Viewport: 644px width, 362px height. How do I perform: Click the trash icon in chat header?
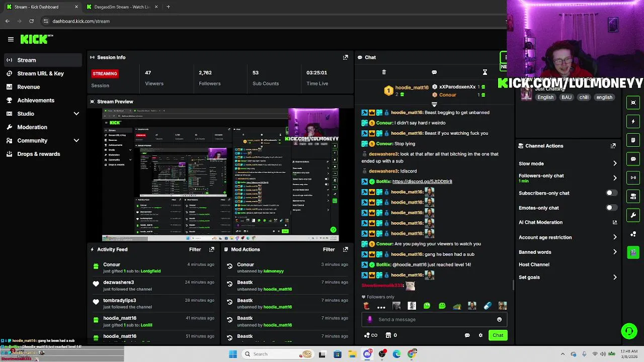(384, 72)
